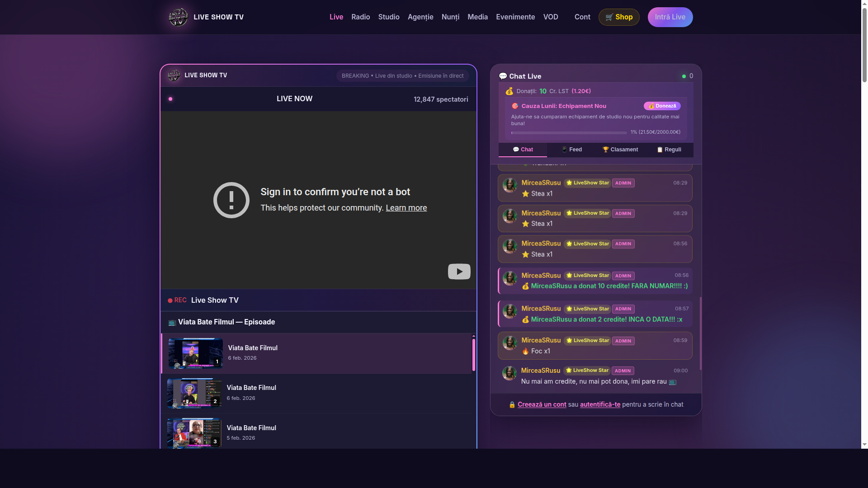This screenshot has height=488, width=868.
Task: Expand the Viata Bate Filmul episode list
Action: pyautogui.click(x=226, y=322)
